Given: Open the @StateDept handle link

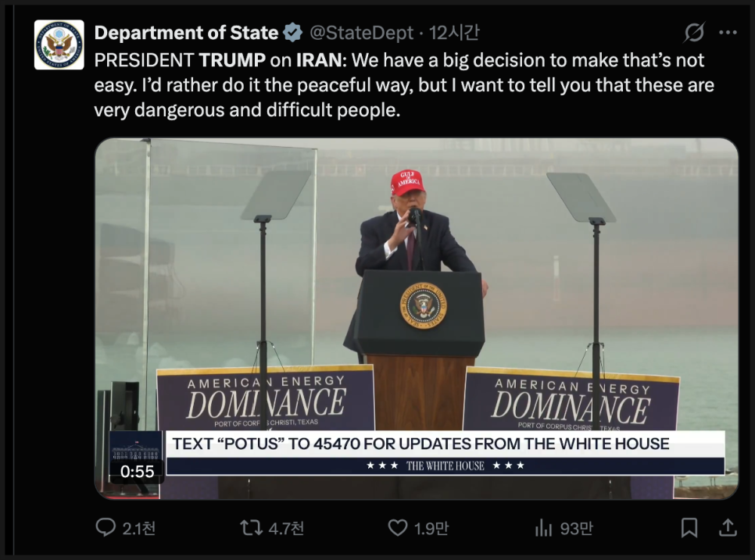Looking at the screenshot, I should pyautogui.click(x=360, y=33).
